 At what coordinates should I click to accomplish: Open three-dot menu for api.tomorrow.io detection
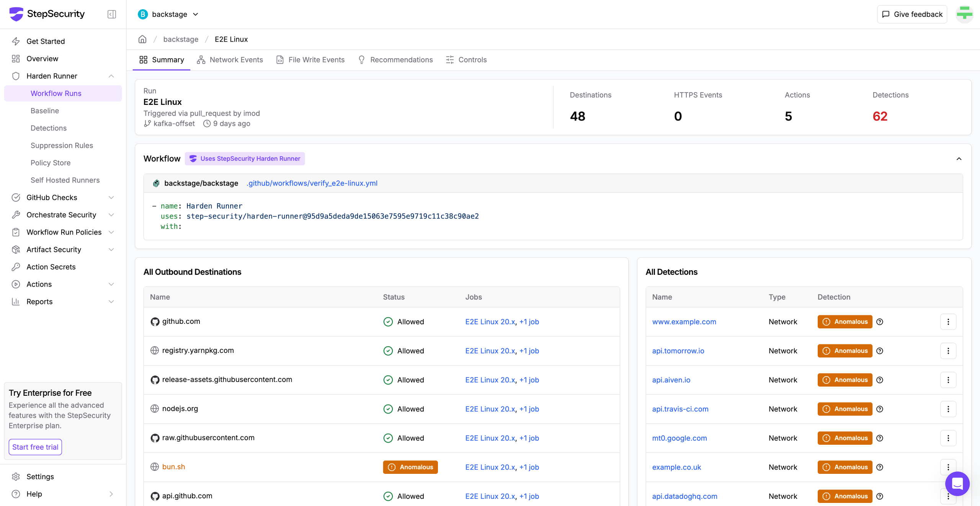coord(948,351)
